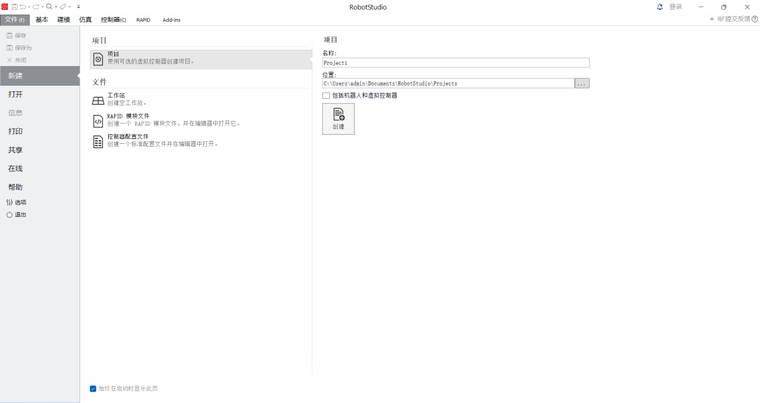The width and height of the screenshot is (760, 403).
Task: Click the 创建 button
Action: pyautogui.click(x=338, y=119)
